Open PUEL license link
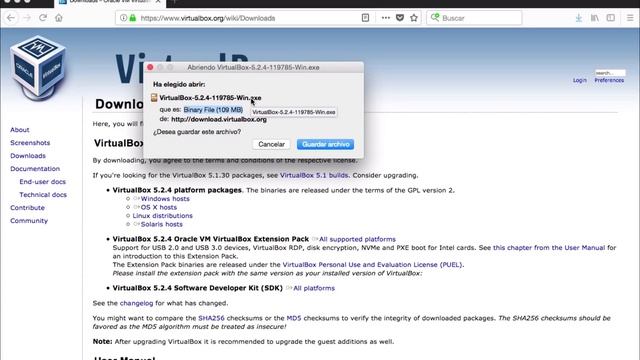Viewport: 640px width, 360px height. (x=373, y=265)
